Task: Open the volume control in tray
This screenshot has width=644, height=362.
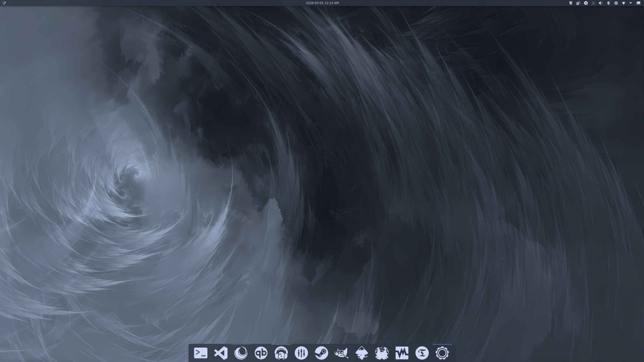Action: pyautogui.click(x=601, y=3)
